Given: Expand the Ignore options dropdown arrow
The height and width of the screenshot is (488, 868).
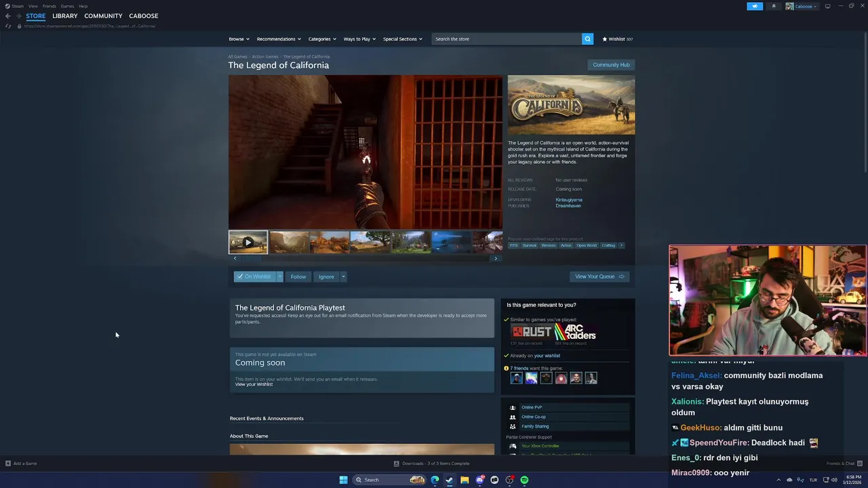Looking at the screenshot, I should click(343, 277).
